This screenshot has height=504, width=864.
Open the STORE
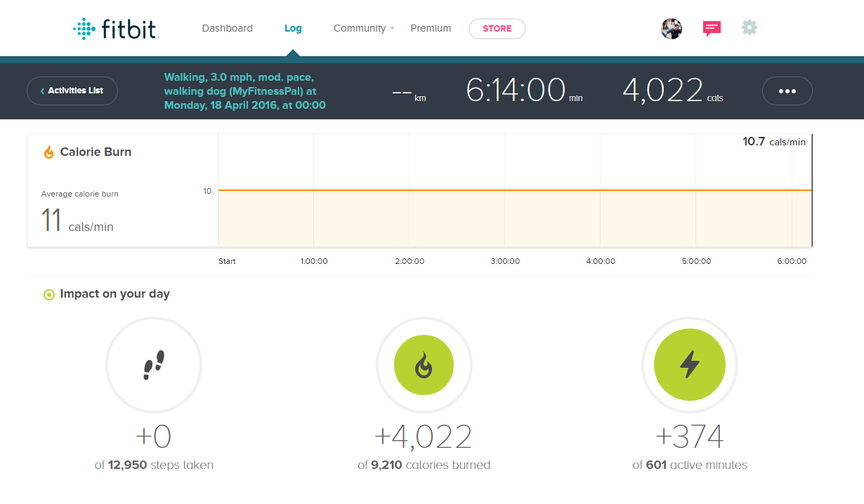497,29
